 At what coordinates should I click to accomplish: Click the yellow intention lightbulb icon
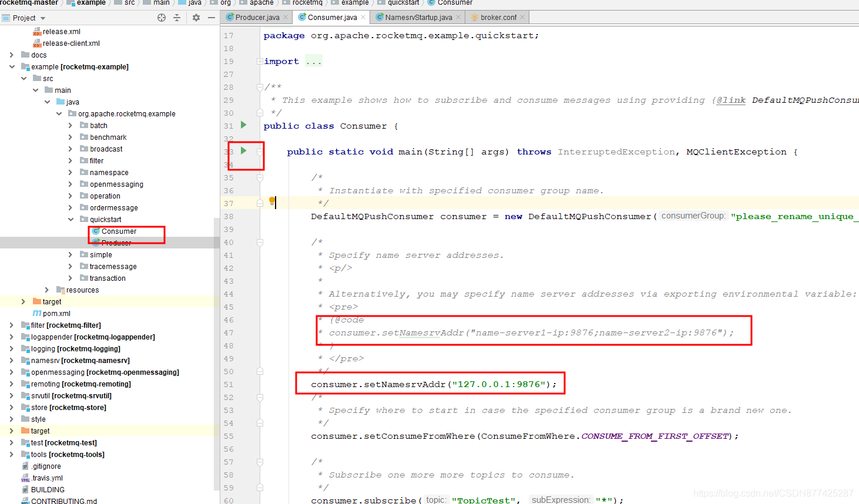(x=272, y=201)
